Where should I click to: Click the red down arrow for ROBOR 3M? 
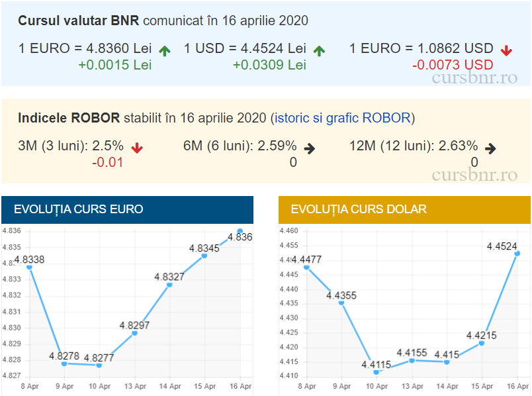coord(137,148)
